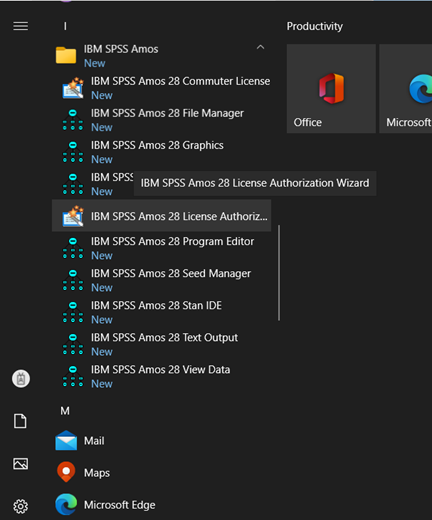Click the IBM SPSS Amos folder icon
This screenshot has height=520, width=432.
66,55
